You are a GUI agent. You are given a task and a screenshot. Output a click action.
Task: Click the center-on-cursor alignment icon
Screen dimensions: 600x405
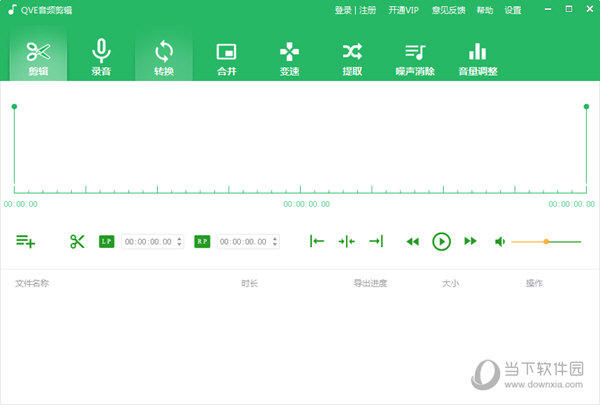(x=347, y=242)
